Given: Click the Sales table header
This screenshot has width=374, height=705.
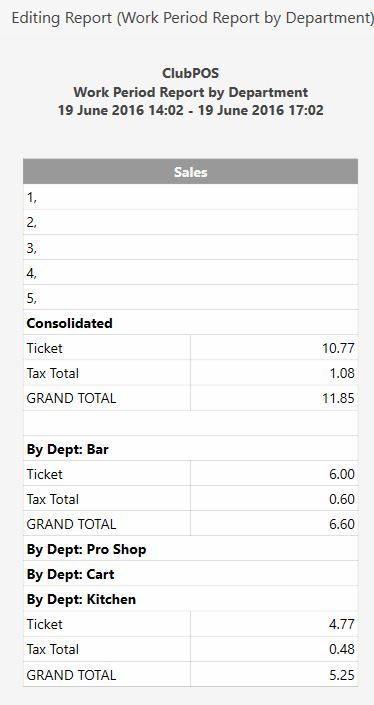Looking at the screenshot, I should pos(191,172).
